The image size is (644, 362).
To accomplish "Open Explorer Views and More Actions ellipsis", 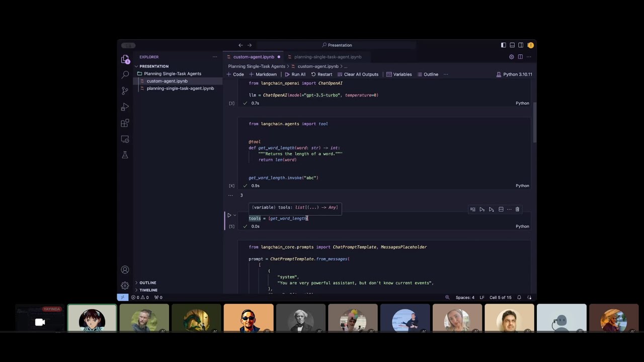I will [215, 57].
